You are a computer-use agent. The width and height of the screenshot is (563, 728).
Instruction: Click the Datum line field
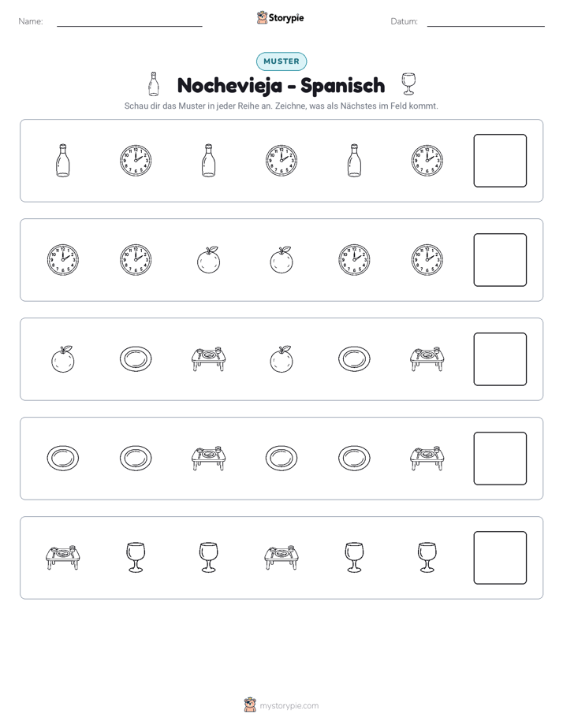pos(486,22)
